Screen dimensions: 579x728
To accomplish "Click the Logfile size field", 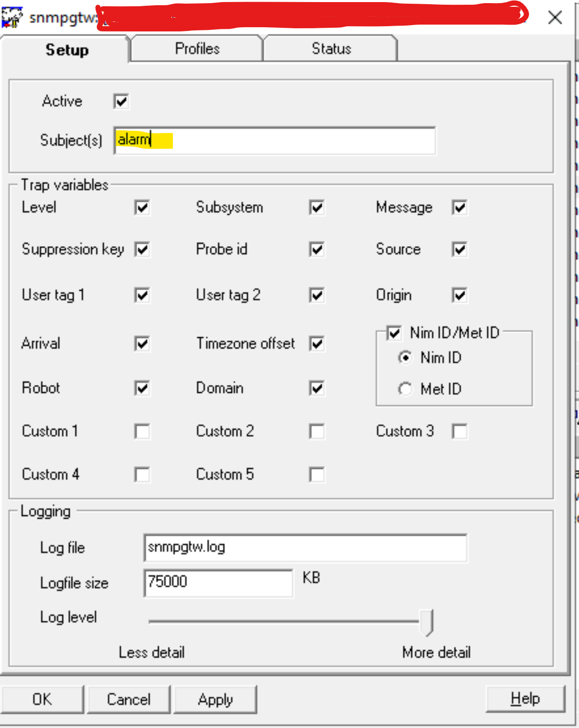I will pos(218,583).
